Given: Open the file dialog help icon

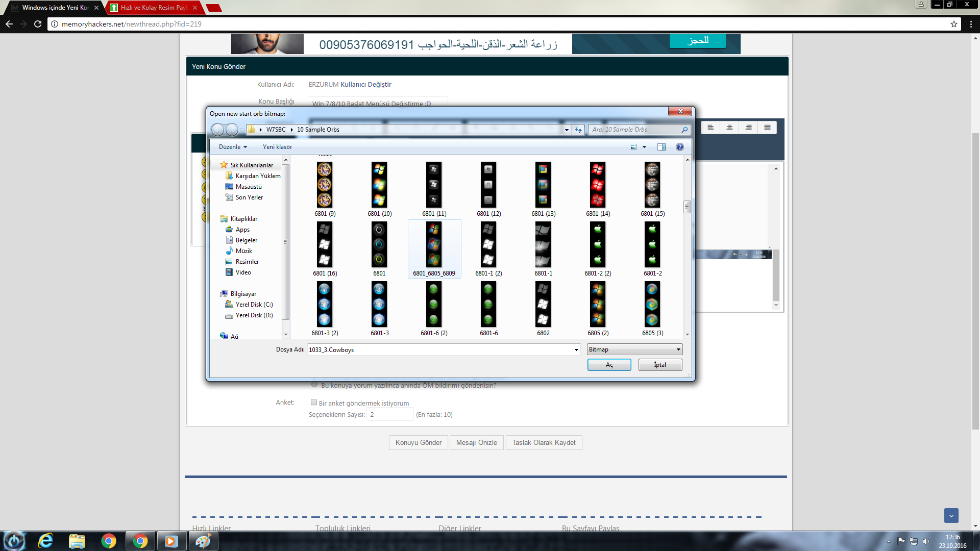Looking at the screenshot, I should 680,147.
